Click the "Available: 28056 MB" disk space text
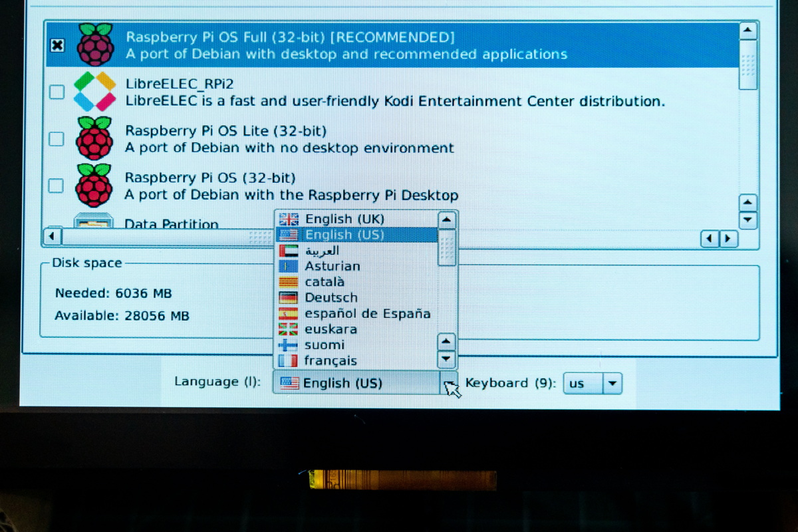This screenshot has width=798, height=532. [122, 315]
